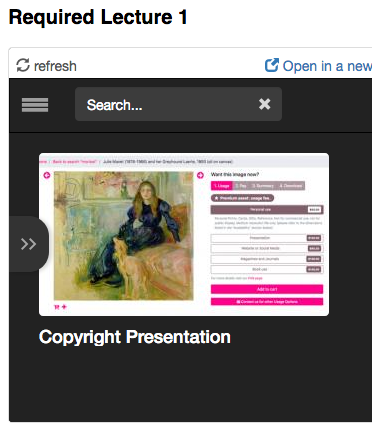Screen dimensions: 372x425
Task: Expand the side panel double-chevron handle
Action: [29, 244]
